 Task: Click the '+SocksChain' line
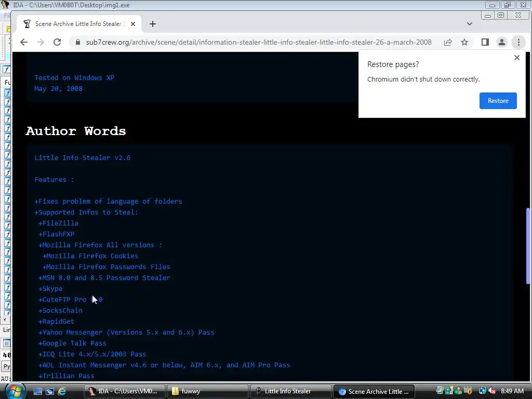(x=60, y=311)
